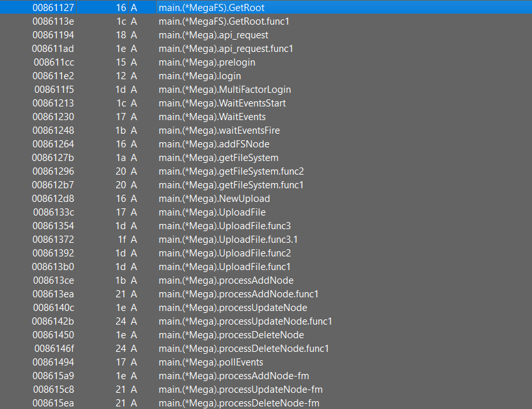Select address 00861296
The height and width of the screenshot is (409, 532).
pos(53,171)
